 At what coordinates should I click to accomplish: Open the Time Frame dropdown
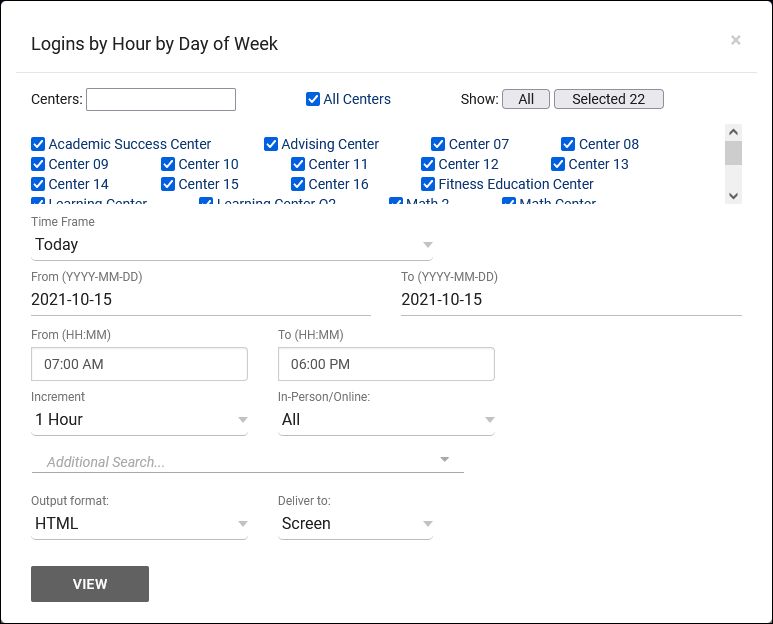(232, 245)
